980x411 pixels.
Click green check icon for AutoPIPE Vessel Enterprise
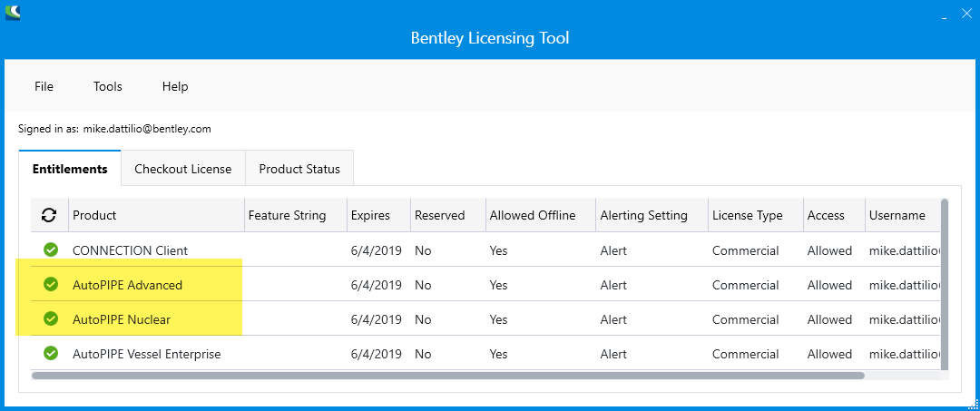click(x=51, y=353)
